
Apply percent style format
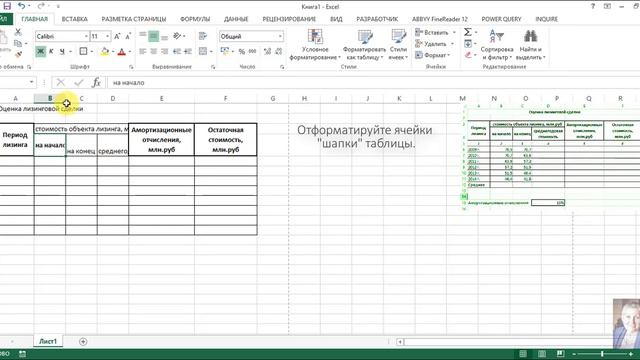click(x=242, y=51)
